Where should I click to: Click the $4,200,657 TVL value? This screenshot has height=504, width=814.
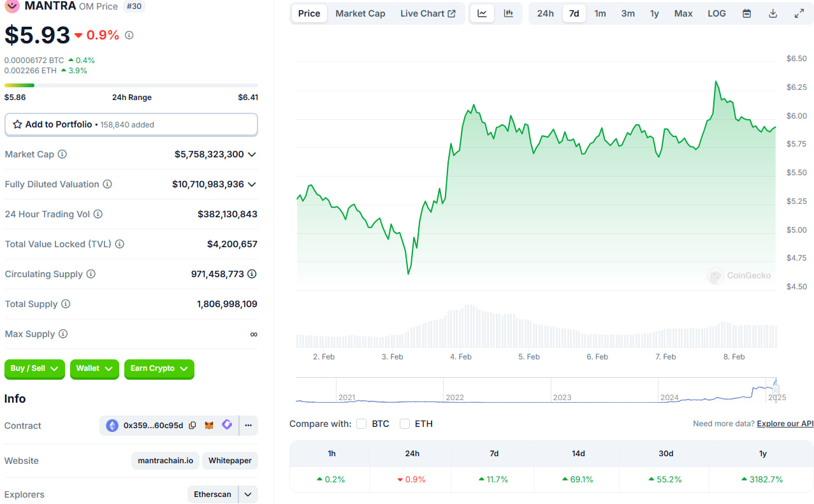pos(232,244)
